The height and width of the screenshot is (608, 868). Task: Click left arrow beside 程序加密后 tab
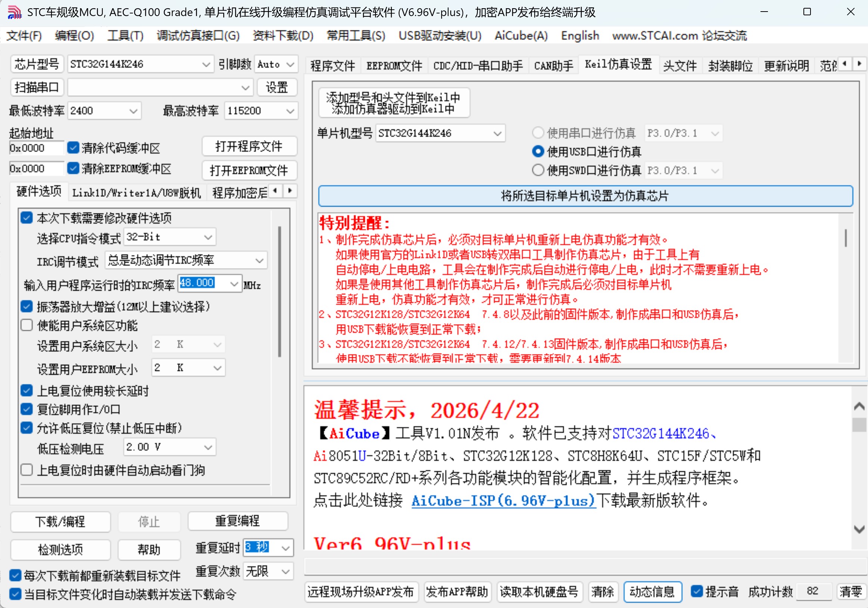tap(276, 190)
